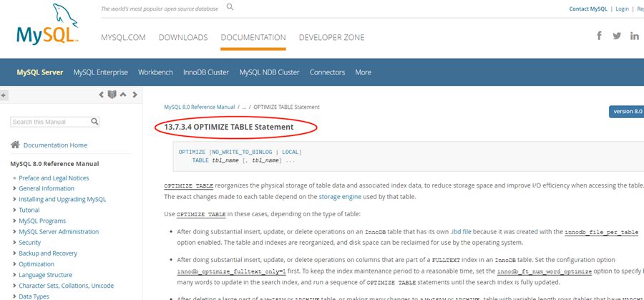This screenshot has height=300, width=644.
Task: Open MySQL's Facebook page icon
Action: [599, 36]
